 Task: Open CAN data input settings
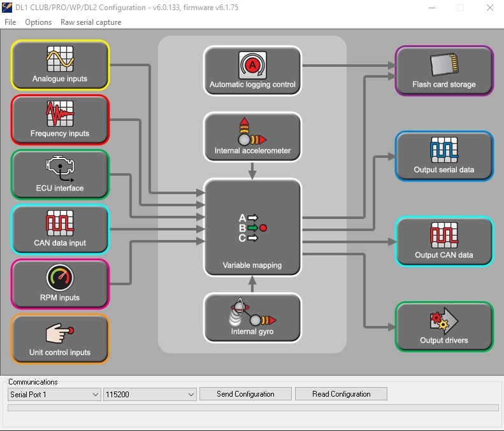(60, 229)
